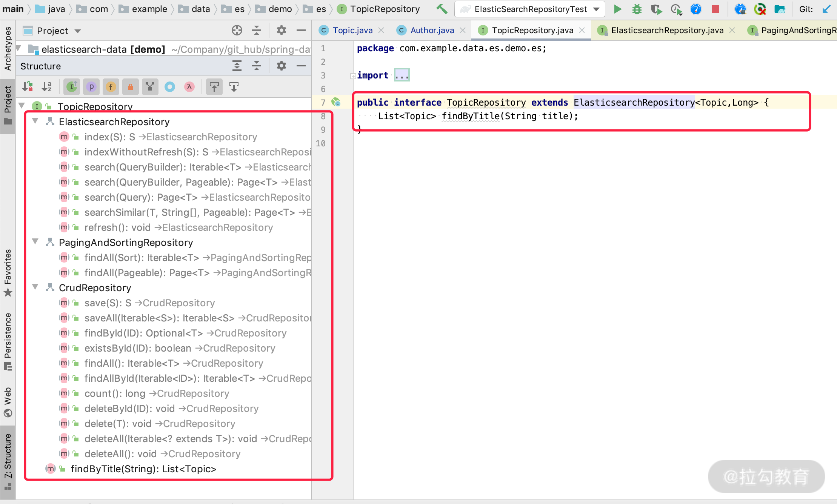Screen dimensions: 837x504
Task: Click the Run button in toolbar
Action: (x=617, y=9)
